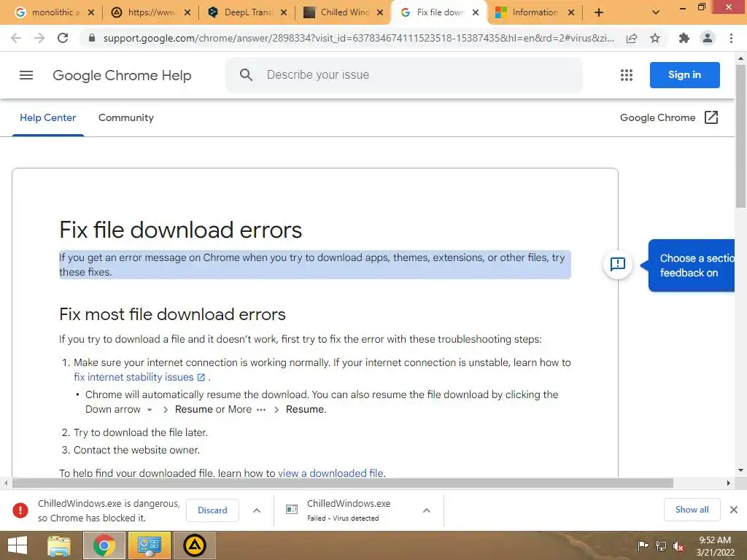Click the search magnifier icon
Image resolution: width=747 pixels, height=560 pixels.
[x=246, y=75]
